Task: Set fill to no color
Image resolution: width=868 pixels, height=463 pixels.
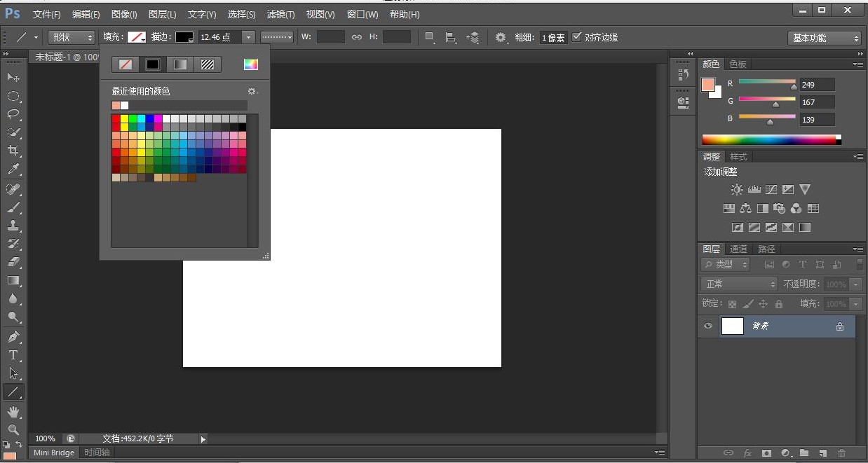Action: pyautogui.click(x=126, y=64)
